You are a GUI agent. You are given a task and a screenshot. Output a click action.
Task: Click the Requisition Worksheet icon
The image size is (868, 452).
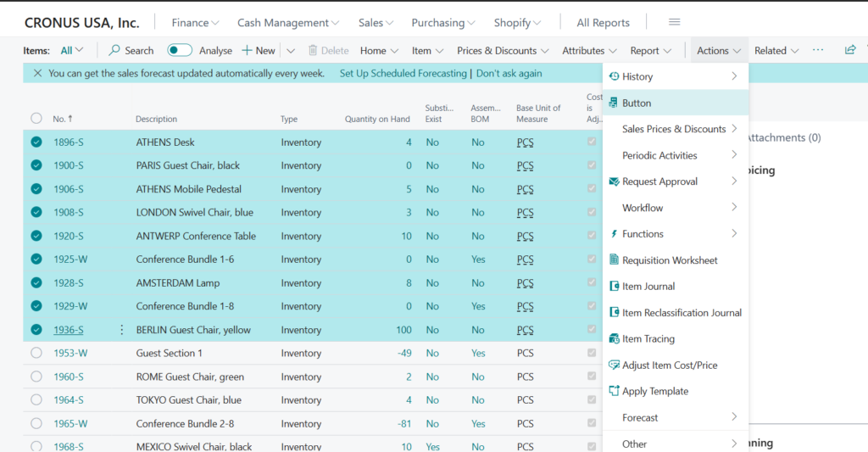[614, 259]
